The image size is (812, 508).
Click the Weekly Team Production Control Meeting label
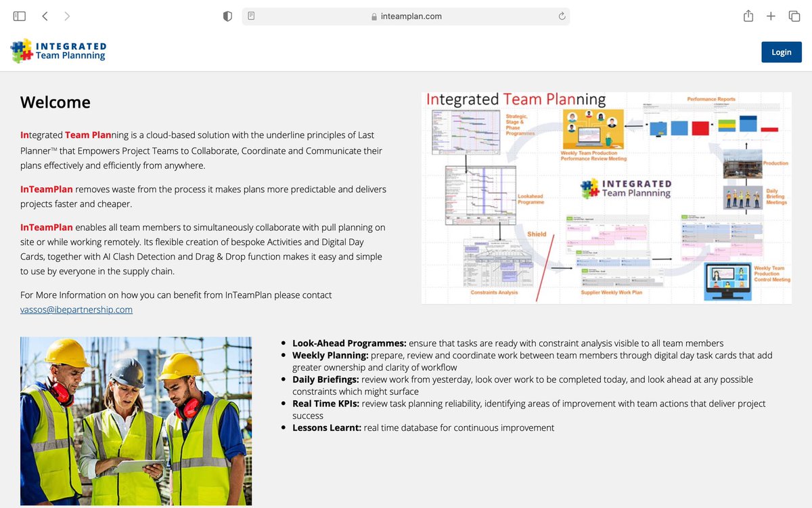click(x=772, y=274)
